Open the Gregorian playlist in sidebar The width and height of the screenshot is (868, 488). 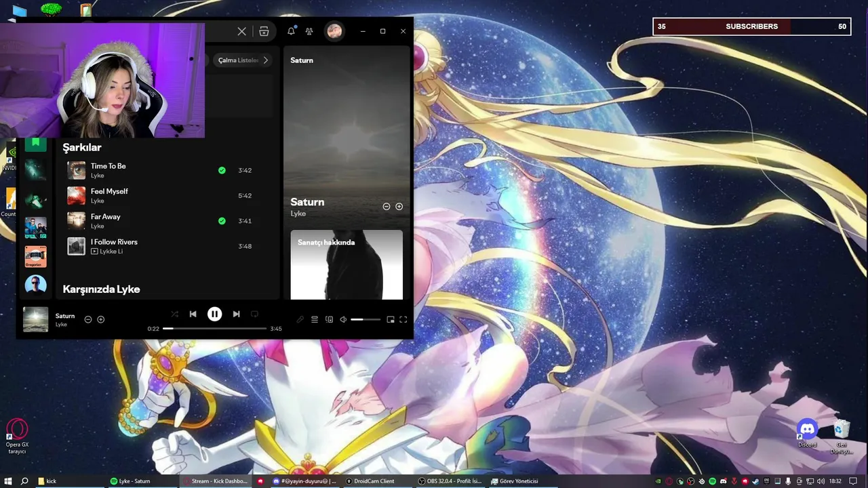pyautogui.click(x=36, y=257)
